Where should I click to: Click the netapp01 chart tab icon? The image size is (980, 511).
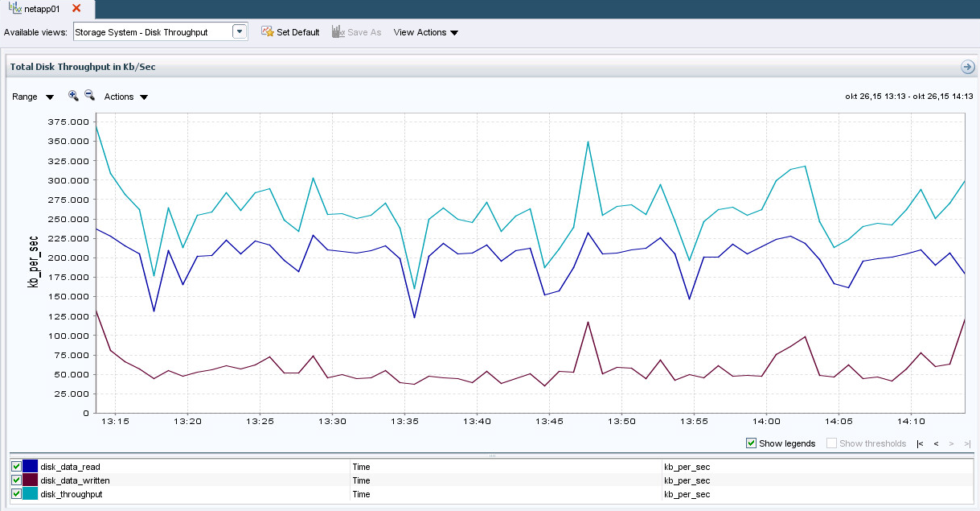tap(14, 8)
